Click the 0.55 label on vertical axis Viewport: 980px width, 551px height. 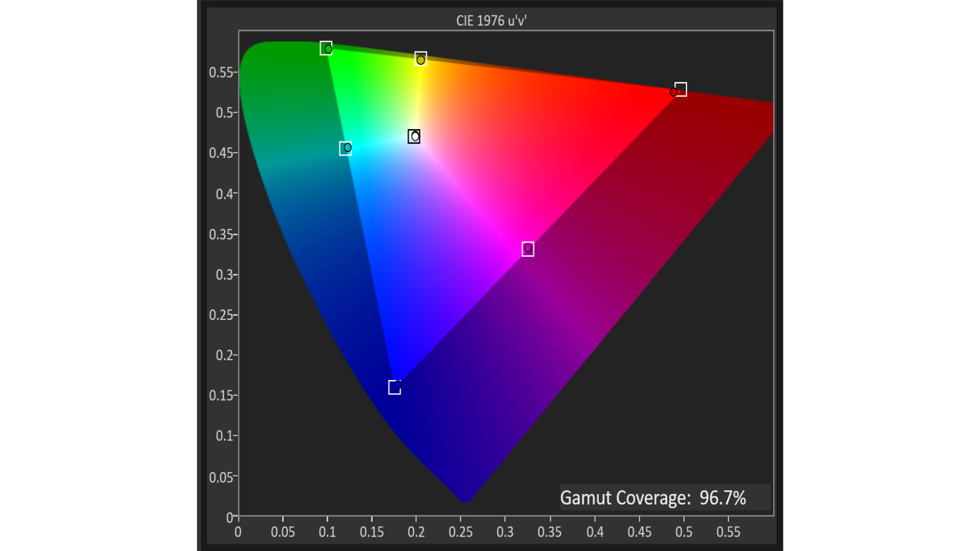coord(220,72)
